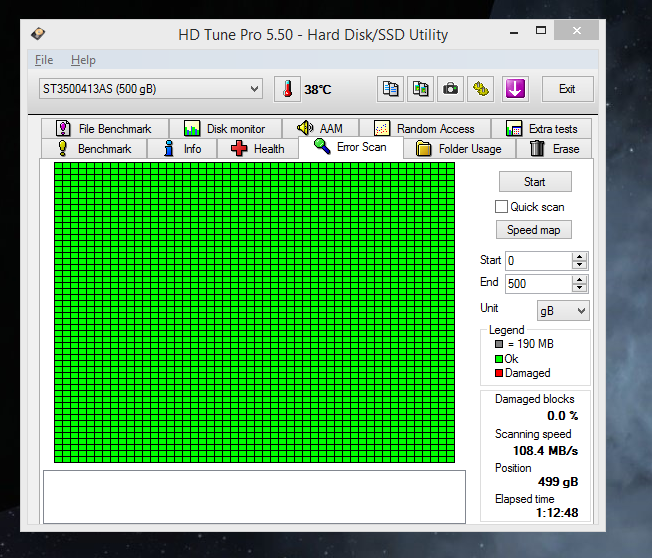Click the thermometer temperature icon

[287, 89]
